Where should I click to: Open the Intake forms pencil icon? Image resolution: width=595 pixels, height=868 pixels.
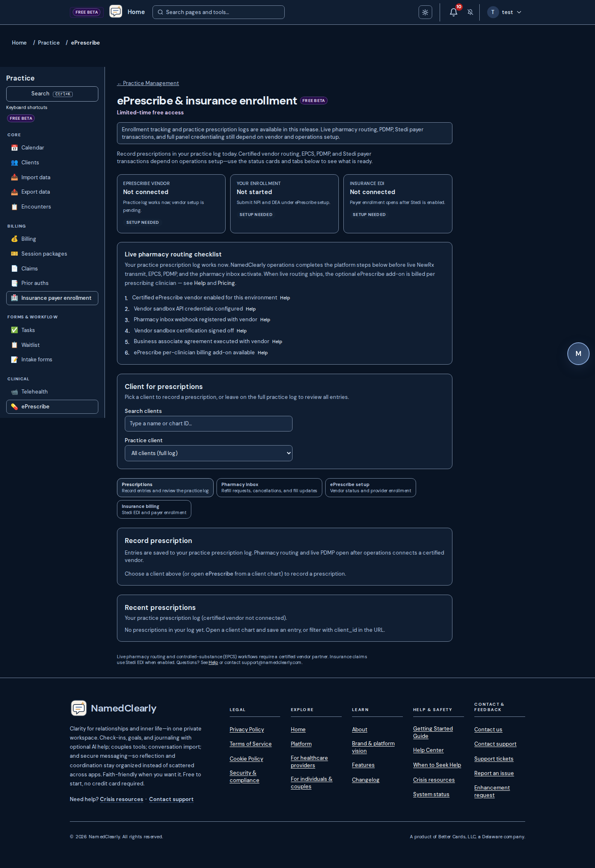(x=14, y=360)
